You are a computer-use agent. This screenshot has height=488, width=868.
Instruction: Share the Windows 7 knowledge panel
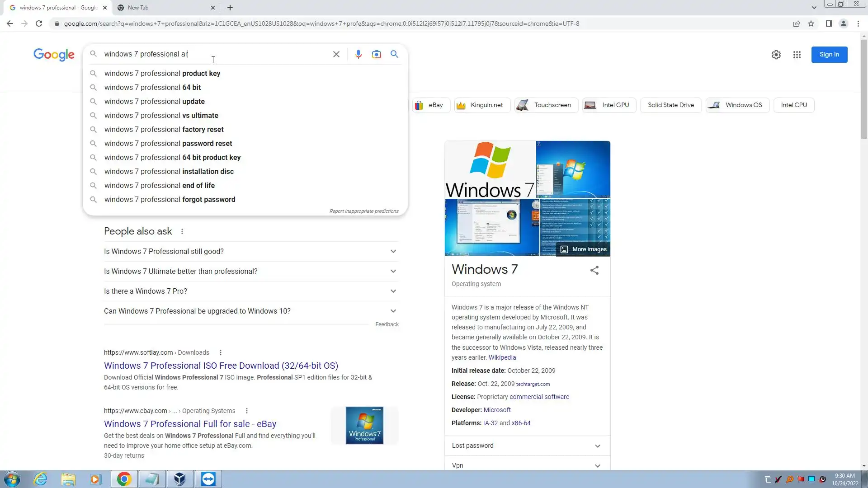tap(594, 270)
